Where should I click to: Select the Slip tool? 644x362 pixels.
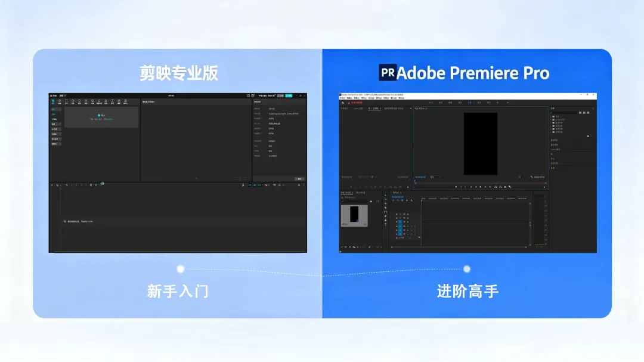pos(385,212)
